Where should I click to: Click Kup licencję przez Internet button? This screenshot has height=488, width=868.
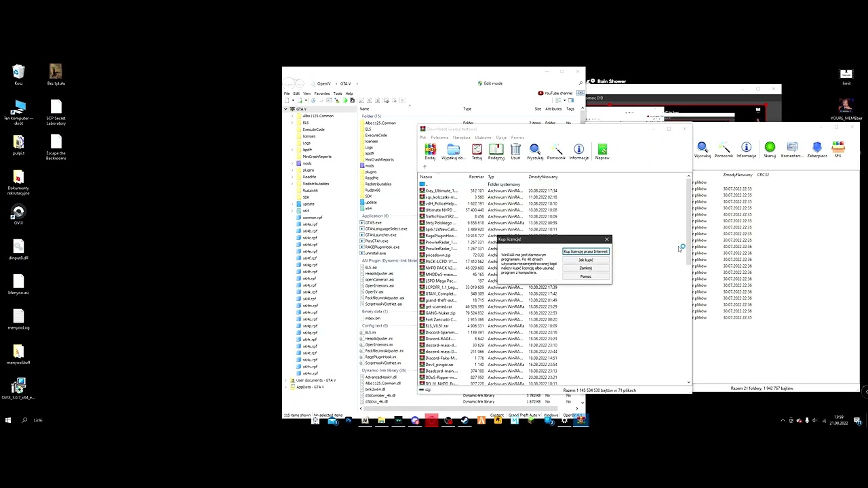click(x=586, y=251)
